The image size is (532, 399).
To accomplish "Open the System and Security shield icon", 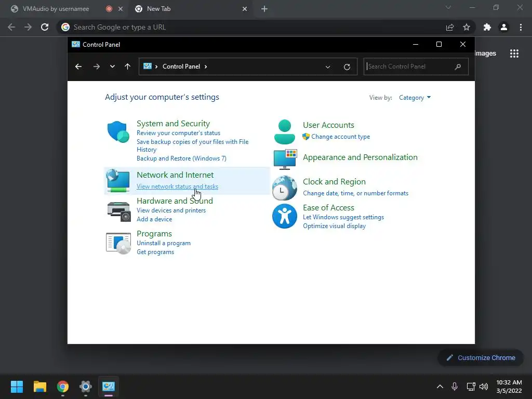I will click(118, 131).
